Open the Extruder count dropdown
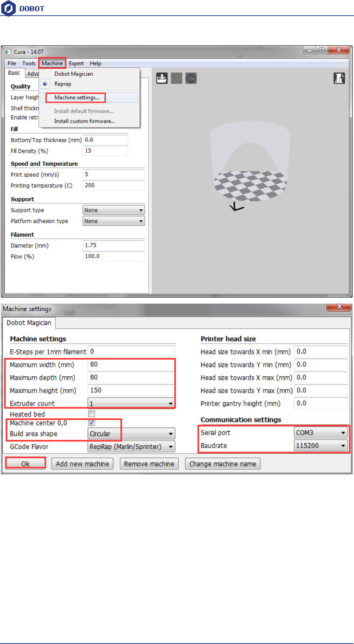The height and width of the screenshot is (644, 354). [131, 403]
